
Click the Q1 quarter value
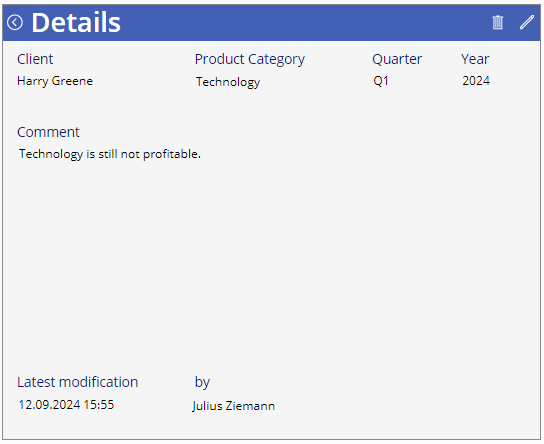tap(381, 81)
